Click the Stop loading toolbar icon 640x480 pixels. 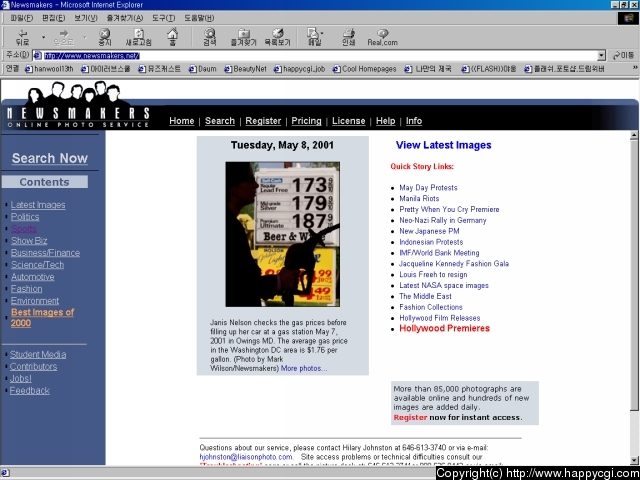(105, 37)
